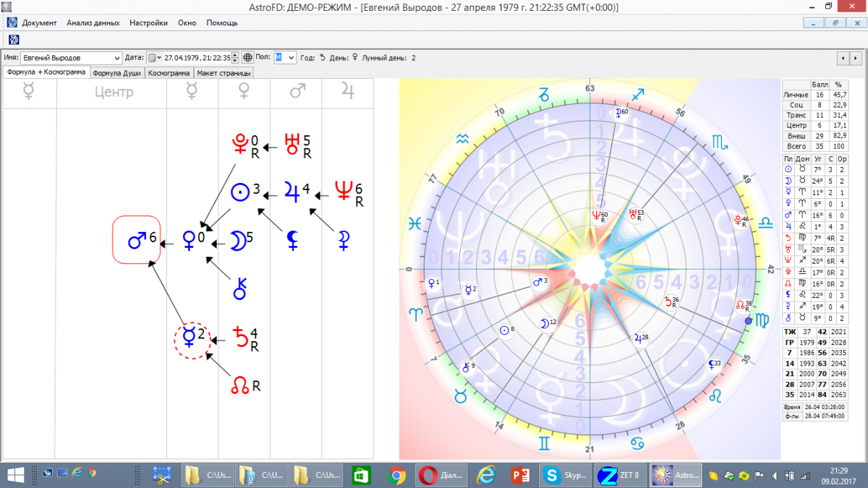
Task: Switch to the Формула Души tab
Action: (117, 73)
